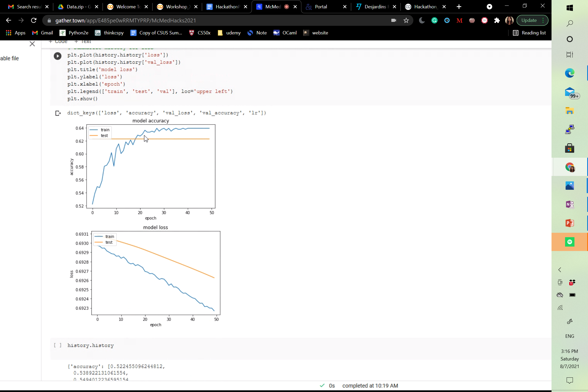Bookmark this page with star icon
This screenshot has width=588, height=392.
(x=406, y=21)
